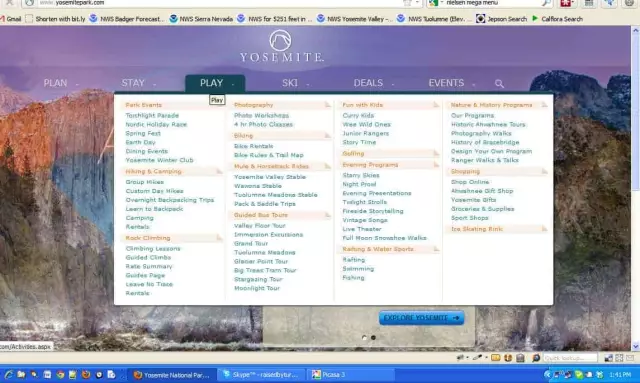Open the Full Moon Snowshoe Walks link
Image resolution: width=640 pixels, height=383 pixels.
[x=384, y=238]
